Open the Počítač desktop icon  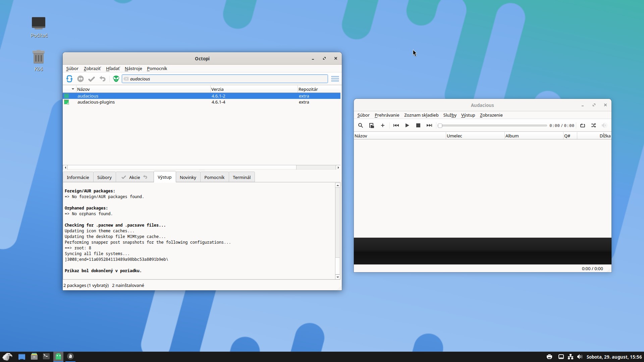click(x=39, y=27)
